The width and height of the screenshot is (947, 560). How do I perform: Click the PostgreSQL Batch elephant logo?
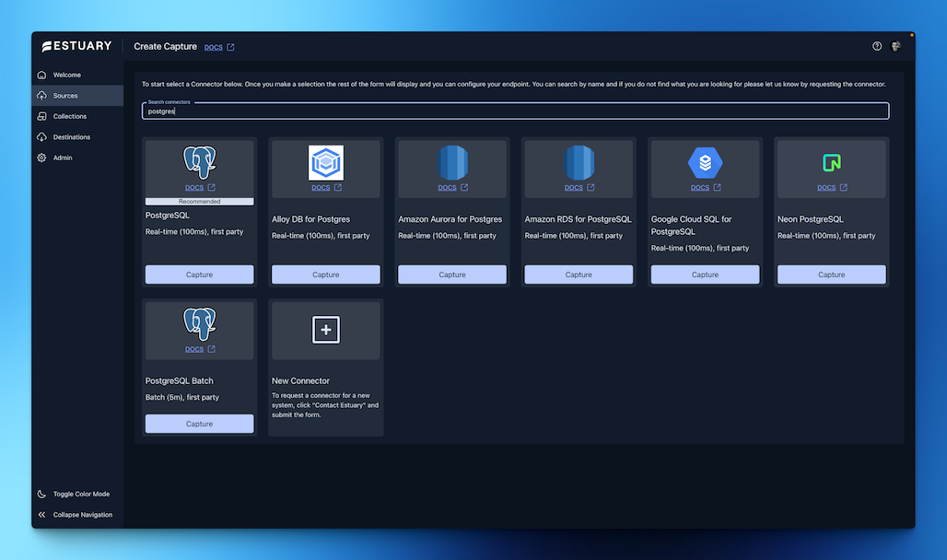pos(199,324)
